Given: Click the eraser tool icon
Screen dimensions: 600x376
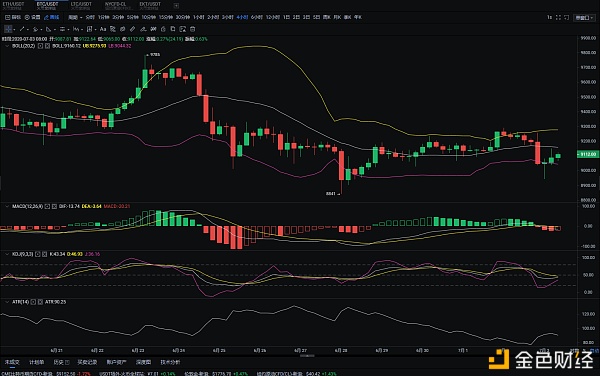Looking at the screenshot, I should coord(143,29).
